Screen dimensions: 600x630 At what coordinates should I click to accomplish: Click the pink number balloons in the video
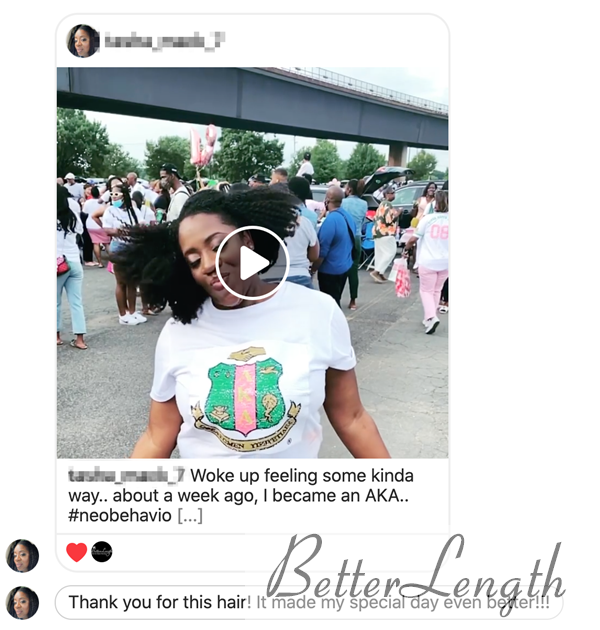click(x=203, y=145)
